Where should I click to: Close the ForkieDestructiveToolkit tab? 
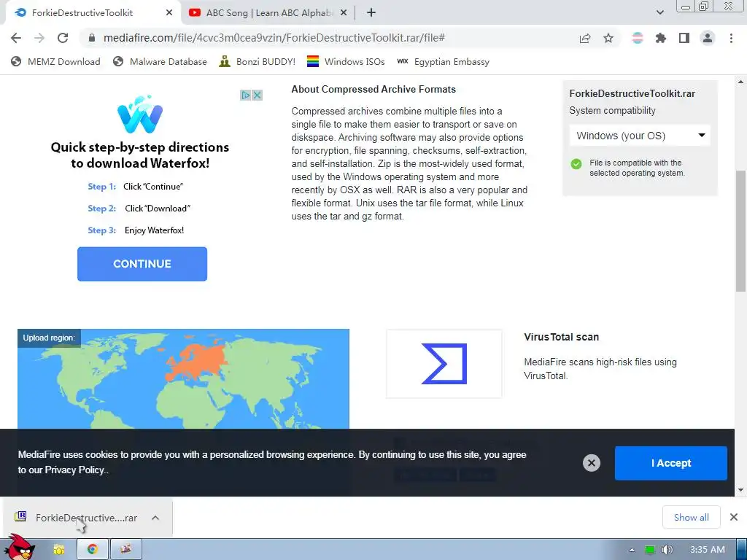(x=169, y=13)
